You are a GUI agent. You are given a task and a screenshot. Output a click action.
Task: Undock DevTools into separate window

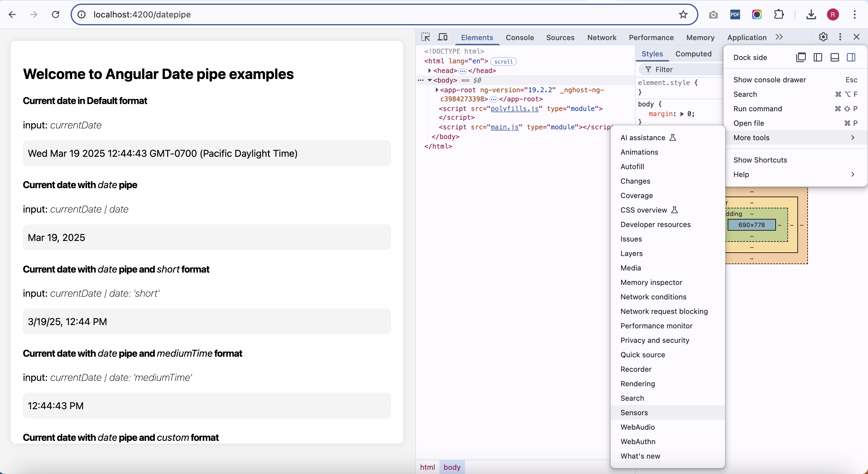pos(801,57)
